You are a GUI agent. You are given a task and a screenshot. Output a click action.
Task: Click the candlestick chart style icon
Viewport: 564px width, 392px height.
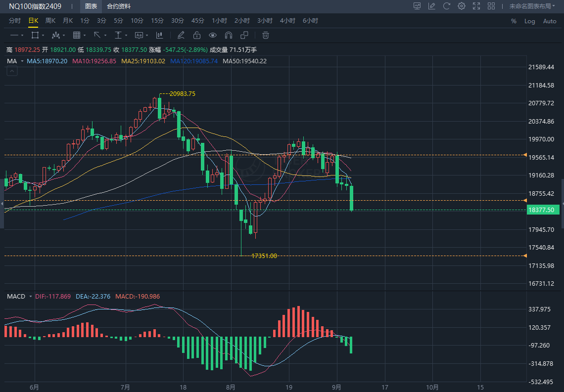159,35
